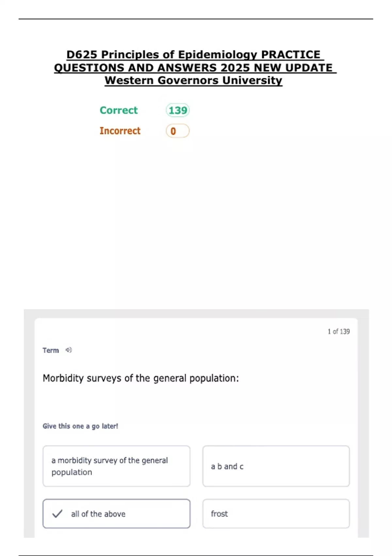Click the green 139 correct count badge

click(x=178, y=110)
